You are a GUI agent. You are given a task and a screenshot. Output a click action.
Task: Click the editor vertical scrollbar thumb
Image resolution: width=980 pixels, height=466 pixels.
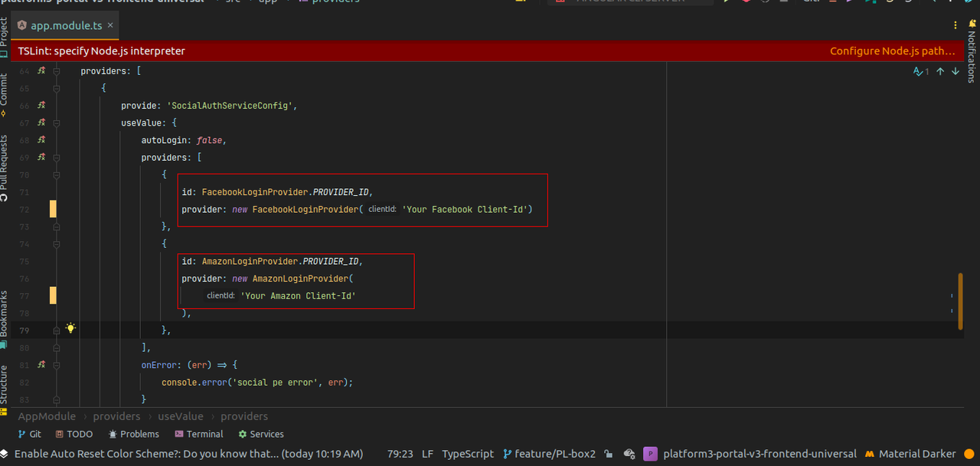tap(960, 301)
